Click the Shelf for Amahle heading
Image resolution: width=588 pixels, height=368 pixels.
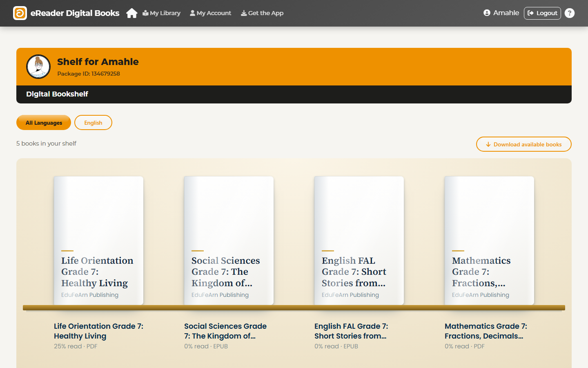pyautogui.click(x=98, y=62)
